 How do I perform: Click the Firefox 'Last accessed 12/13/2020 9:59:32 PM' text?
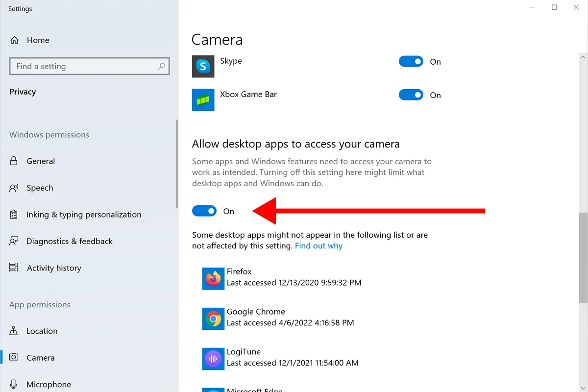294,283
